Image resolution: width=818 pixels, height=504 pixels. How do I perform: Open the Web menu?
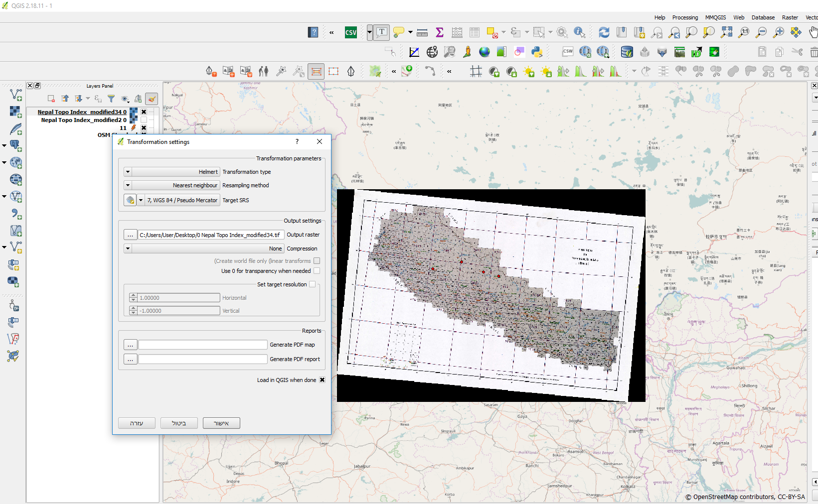739,17
